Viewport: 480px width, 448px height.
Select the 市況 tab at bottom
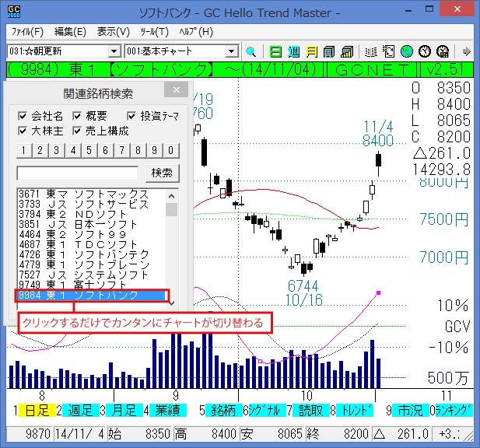[411, 411]
